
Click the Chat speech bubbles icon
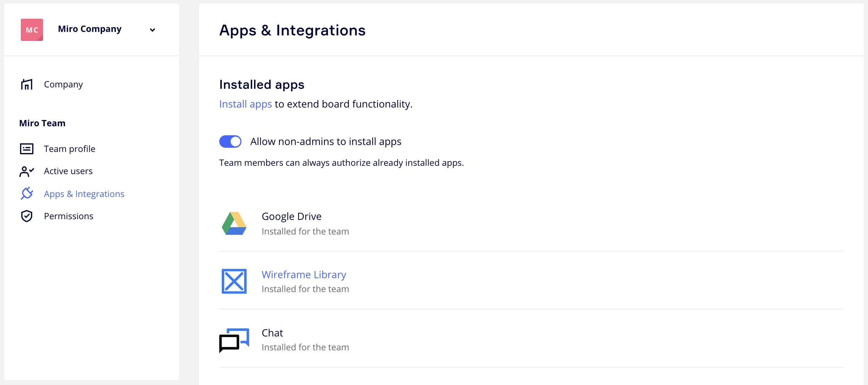tap(234, 340)
